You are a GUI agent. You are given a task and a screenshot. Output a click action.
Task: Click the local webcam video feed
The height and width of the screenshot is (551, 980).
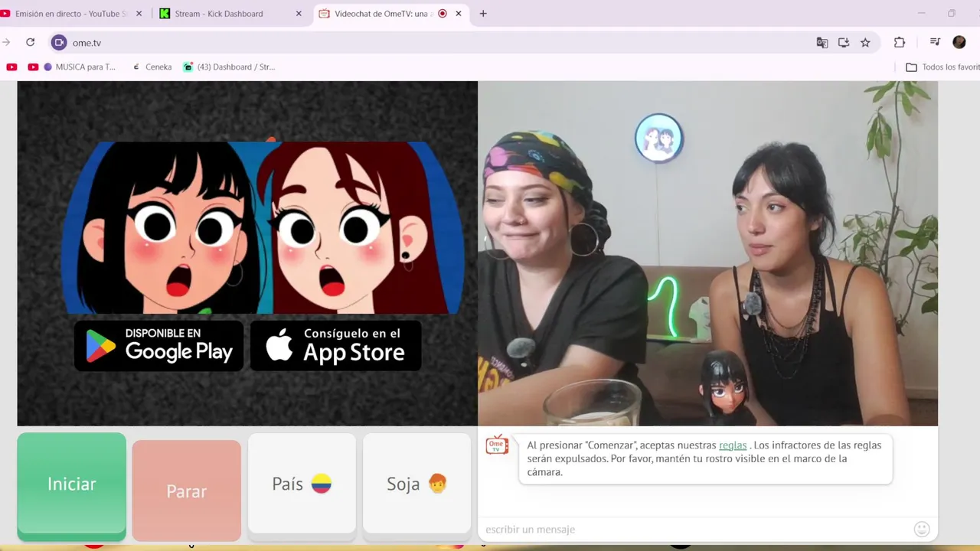708,253
